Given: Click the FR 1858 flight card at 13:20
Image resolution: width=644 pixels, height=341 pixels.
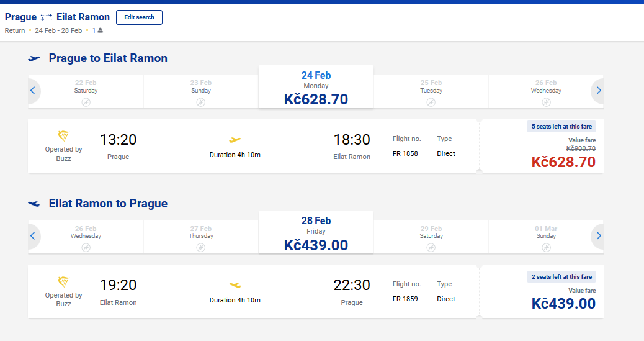Looking at the screenshot, I should tap(253, 146).
